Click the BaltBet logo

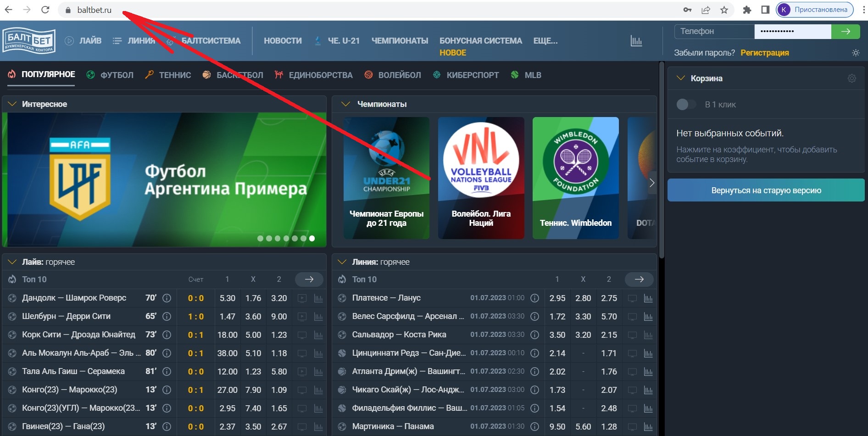(29, 41)
